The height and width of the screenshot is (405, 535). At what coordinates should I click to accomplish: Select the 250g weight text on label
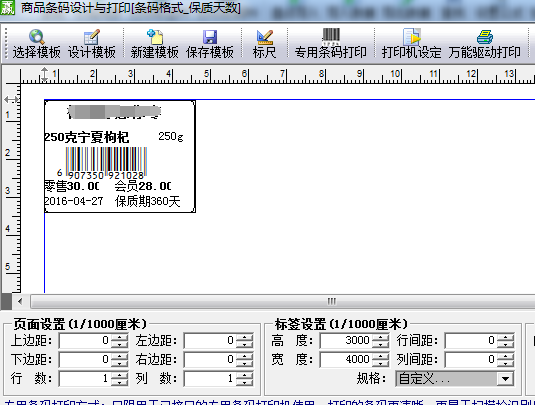pyautogui.click(x=171, y=136)
